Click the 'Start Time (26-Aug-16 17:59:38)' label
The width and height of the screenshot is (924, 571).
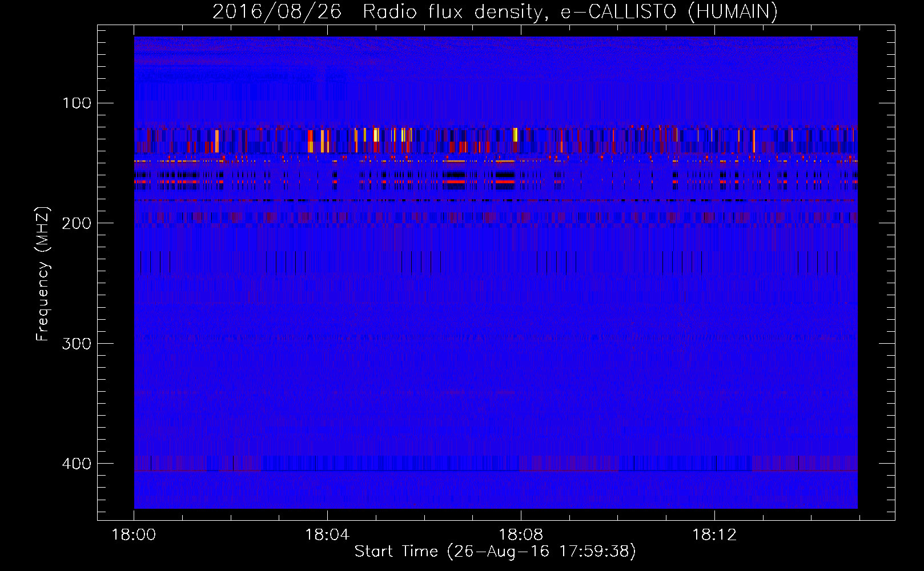tap(495, 552)
